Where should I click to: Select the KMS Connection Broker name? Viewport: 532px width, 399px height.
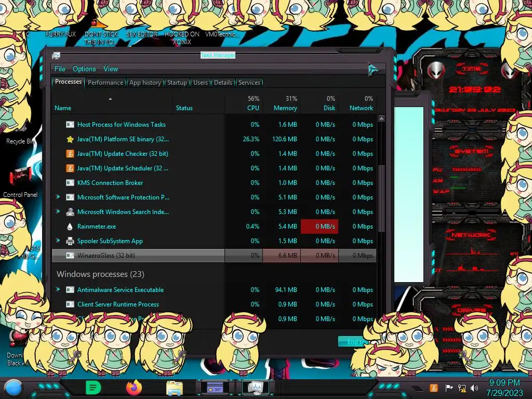pos(110,182)
